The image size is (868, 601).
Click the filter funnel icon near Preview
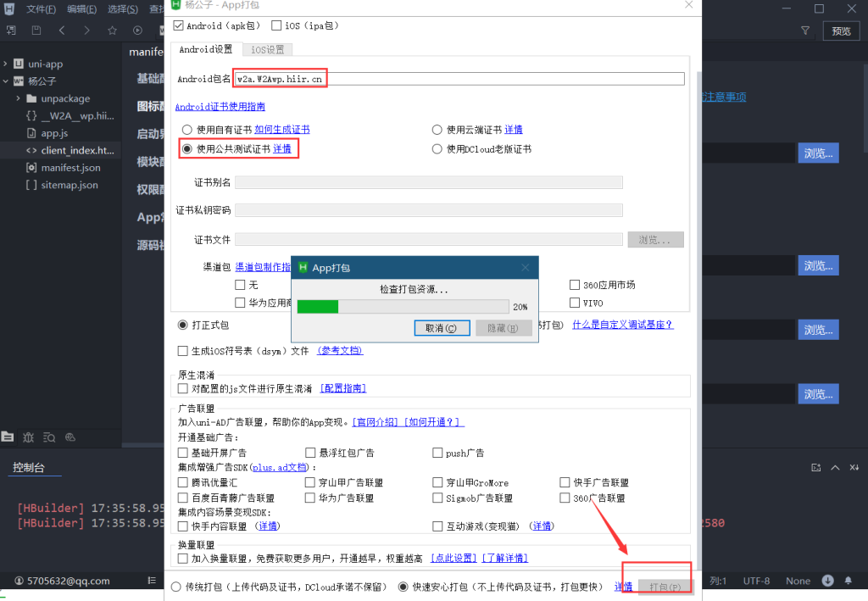tap(805, 31)
